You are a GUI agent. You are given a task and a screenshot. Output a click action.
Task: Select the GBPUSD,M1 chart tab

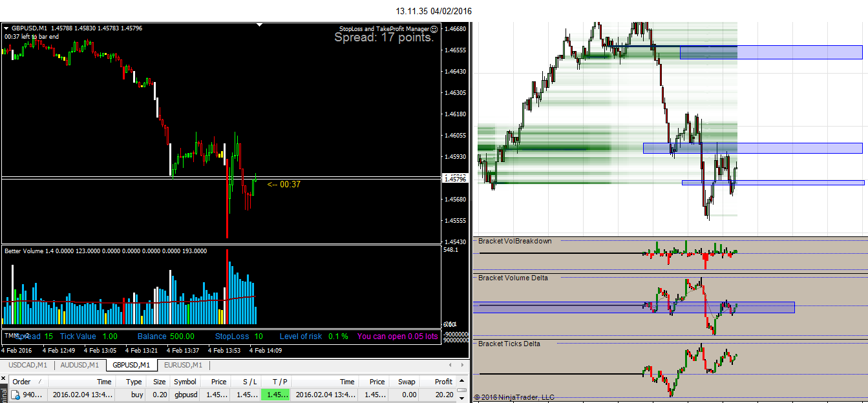[x=131, y=365]
